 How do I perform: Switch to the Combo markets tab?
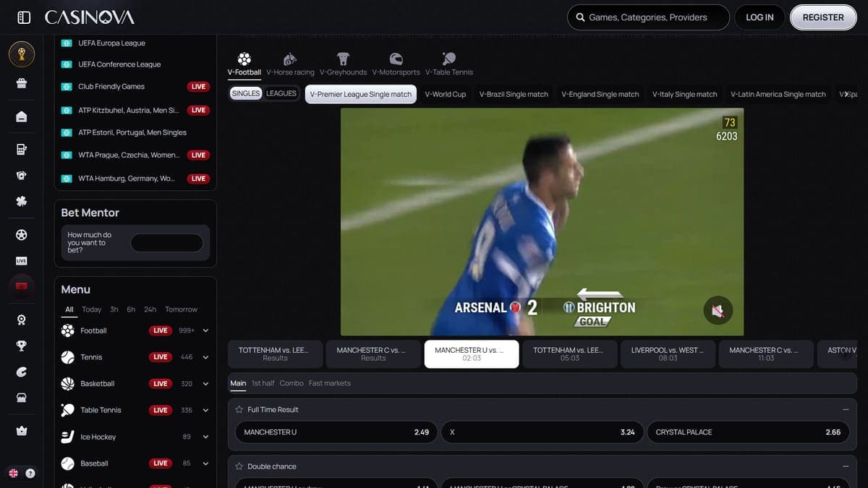tap(292, 383)
